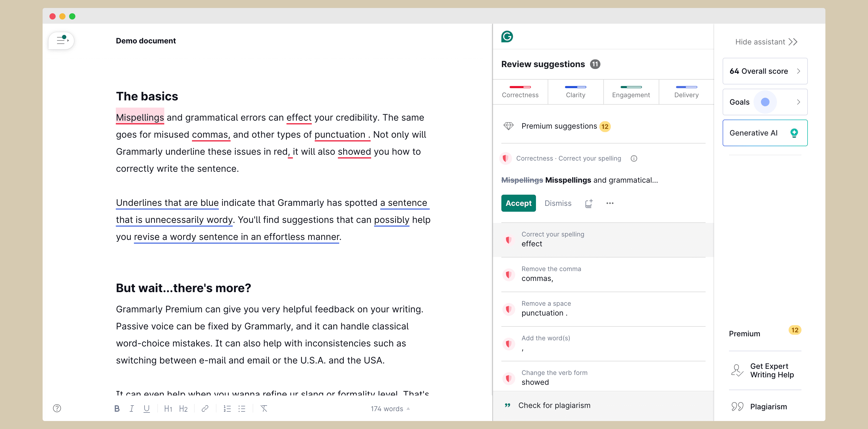Switch to the Correctness tab
Viewport: 868px width, 429px height.
click(x=520, y=92)
